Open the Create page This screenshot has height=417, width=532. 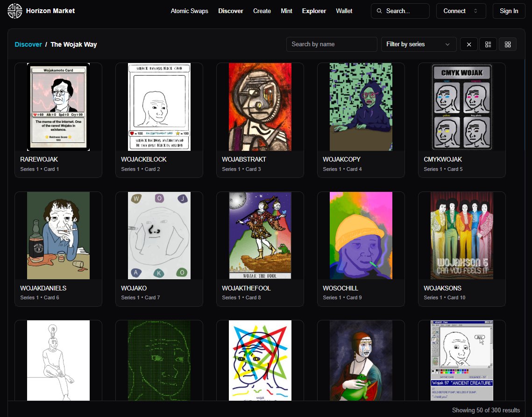262,11
